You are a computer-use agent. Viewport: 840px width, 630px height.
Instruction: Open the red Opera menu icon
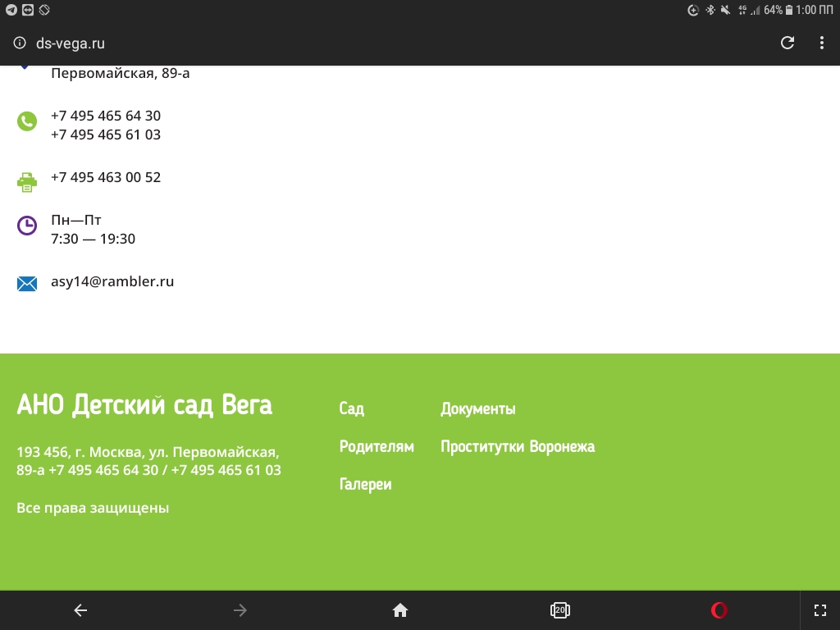click(x=719, y=610)
